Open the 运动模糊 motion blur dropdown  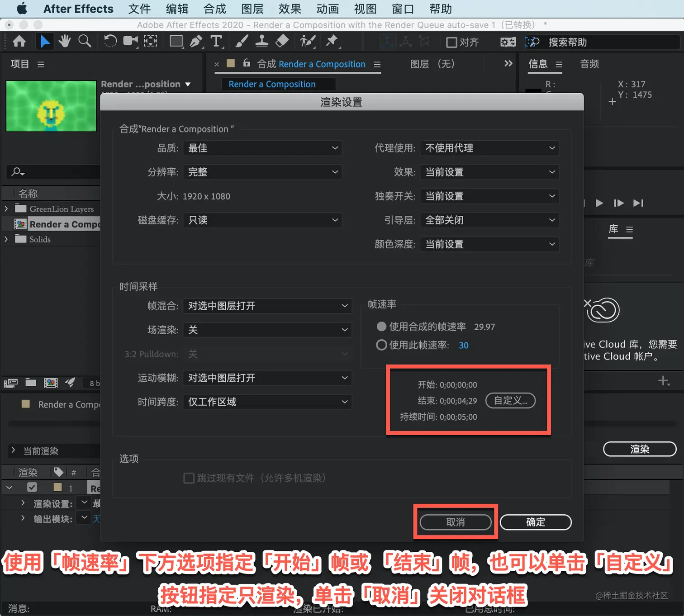(x=267, y=378)
